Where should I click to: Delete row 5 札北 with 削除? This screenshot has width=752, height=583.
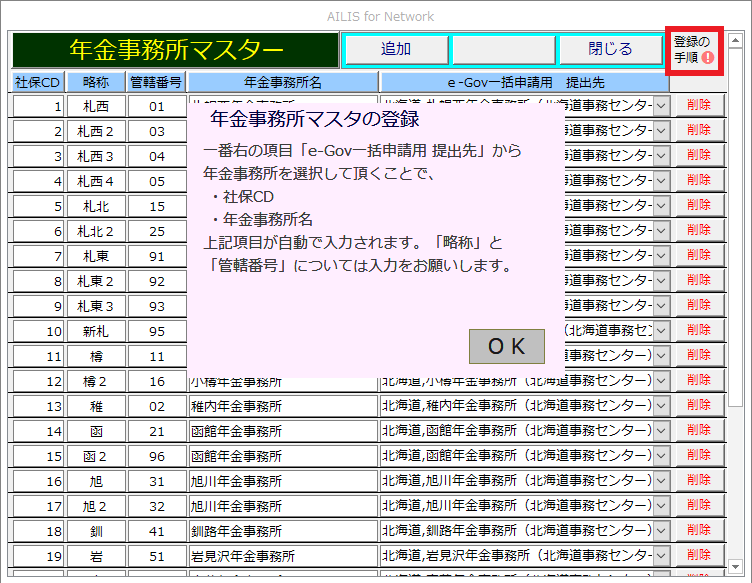tap(699, 205)
